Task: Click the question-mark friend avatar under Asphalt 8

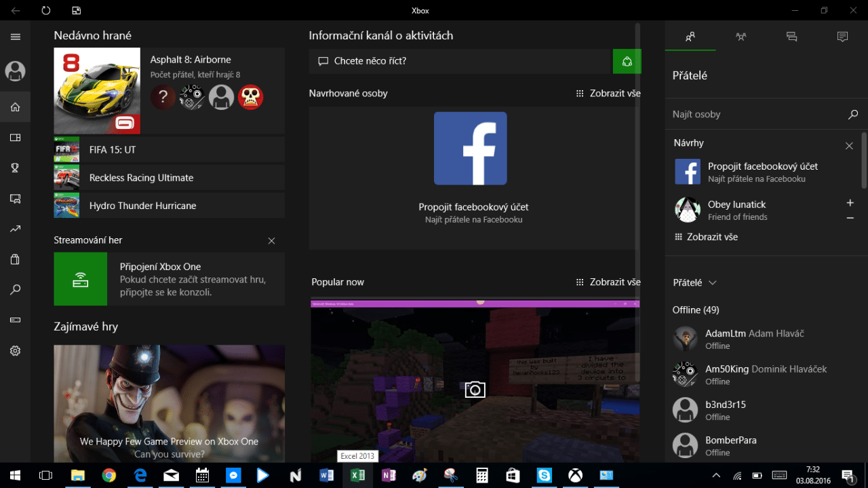Action: tap(163, 97)
